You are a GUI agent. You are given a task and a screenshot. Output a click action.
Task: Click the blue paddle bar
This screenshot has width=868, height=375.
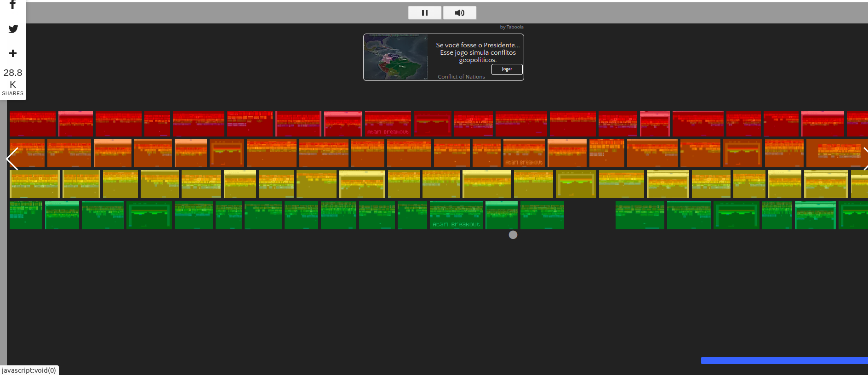[x=784, y=361]
